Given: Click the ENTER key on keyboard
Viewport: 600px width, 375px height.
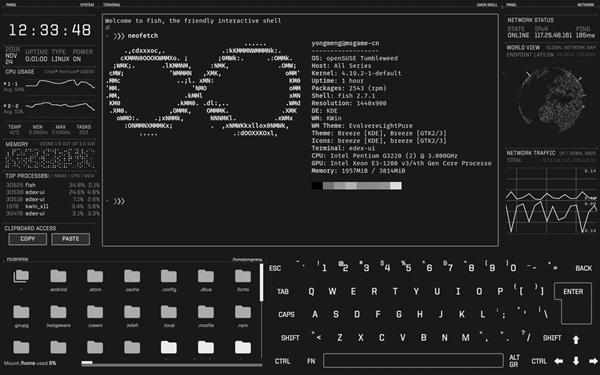Looking at the screenshot, I should coord(573,292).
